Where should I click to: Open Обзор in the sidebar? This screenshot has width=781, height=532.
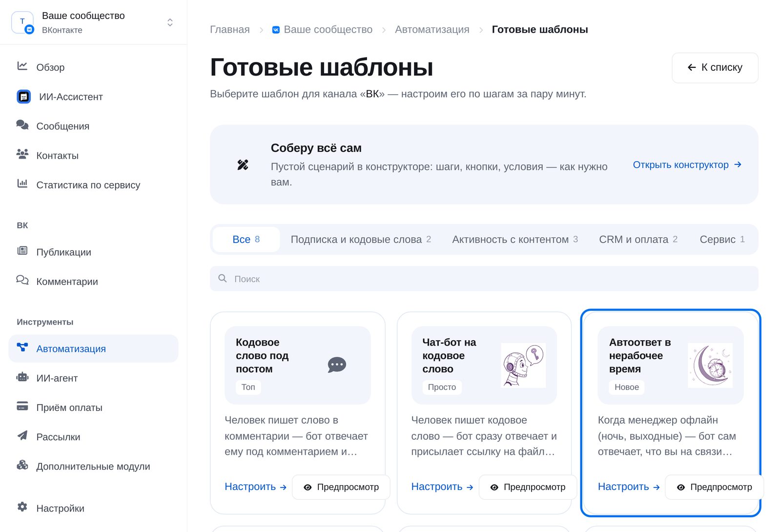coord(93,67)
